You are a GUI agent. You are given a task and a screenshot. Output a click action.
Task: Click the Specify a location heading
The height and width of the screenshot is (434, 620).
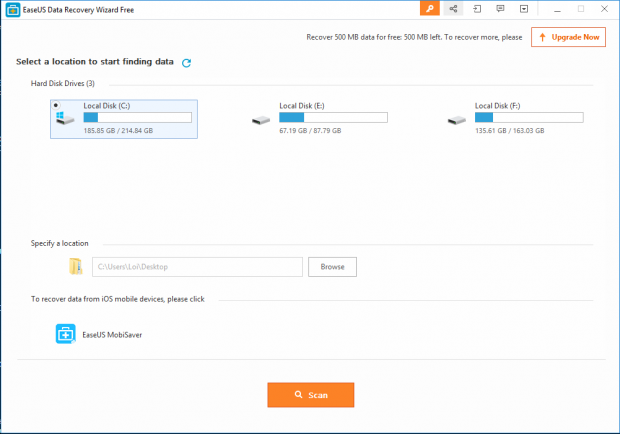60,243
